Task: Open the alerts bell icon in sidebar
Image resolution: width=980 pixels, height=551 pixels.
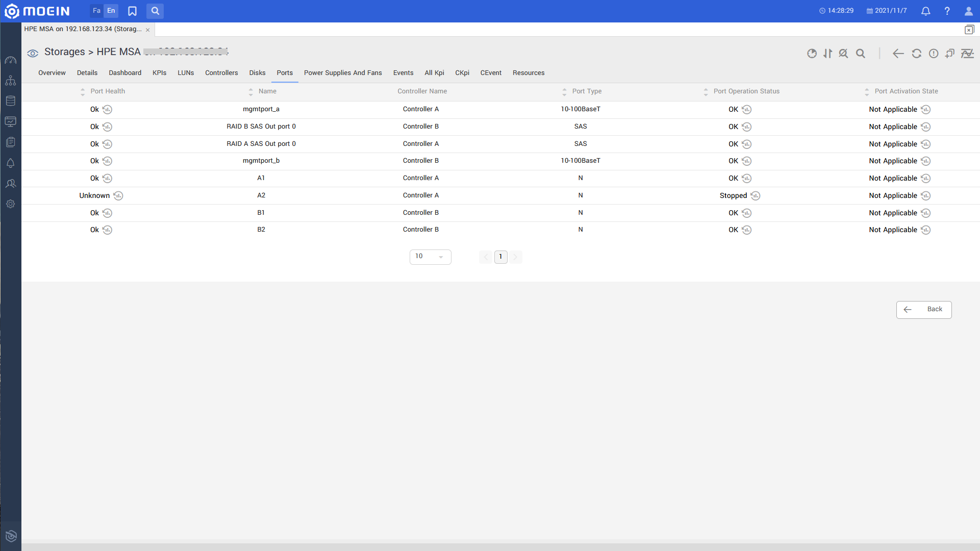Action: click(x=11, y=163)
